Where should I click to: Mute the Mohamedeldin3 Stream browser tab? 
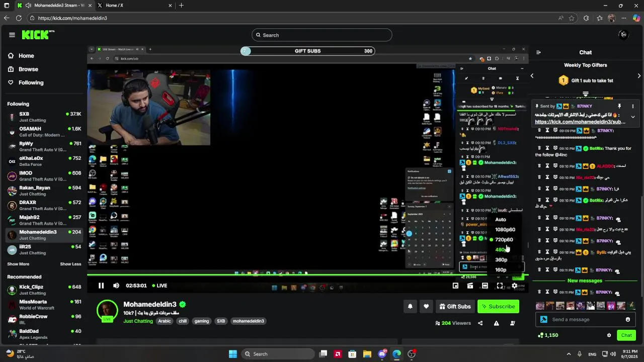click(28, 6)
